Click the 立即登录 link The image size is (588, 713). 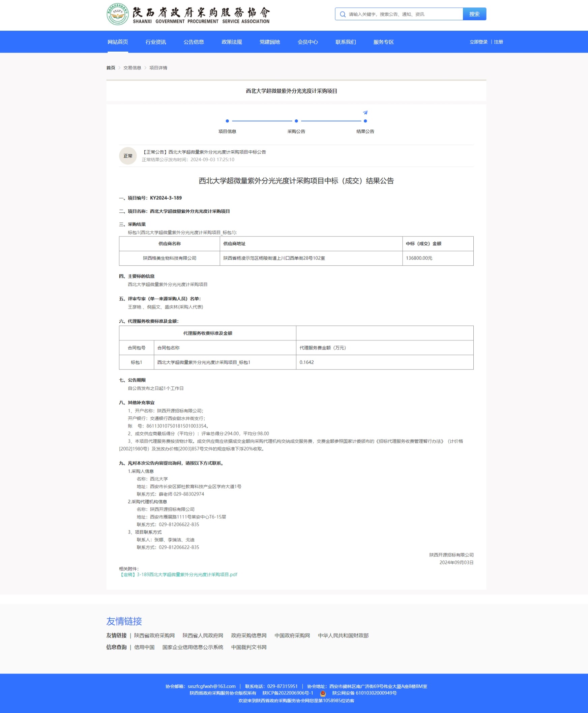click(478, 42)
